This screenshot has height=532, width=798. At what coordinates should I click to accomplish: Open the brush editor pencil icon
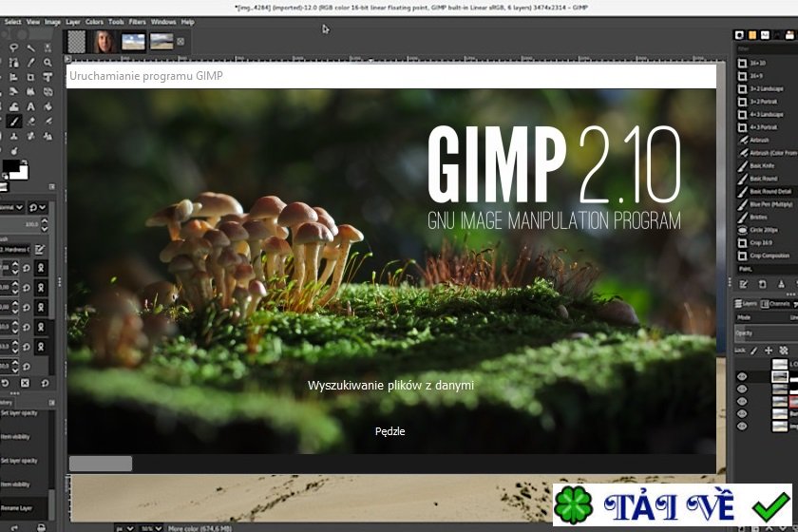coord(40,250)
